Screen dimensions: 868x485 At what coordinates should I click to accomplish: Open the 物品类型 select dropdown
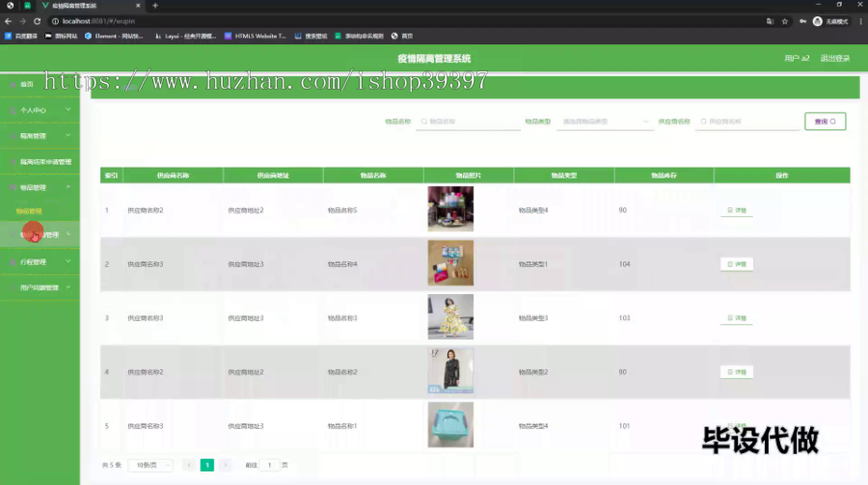pyautogui.click(x=605, y=121)
